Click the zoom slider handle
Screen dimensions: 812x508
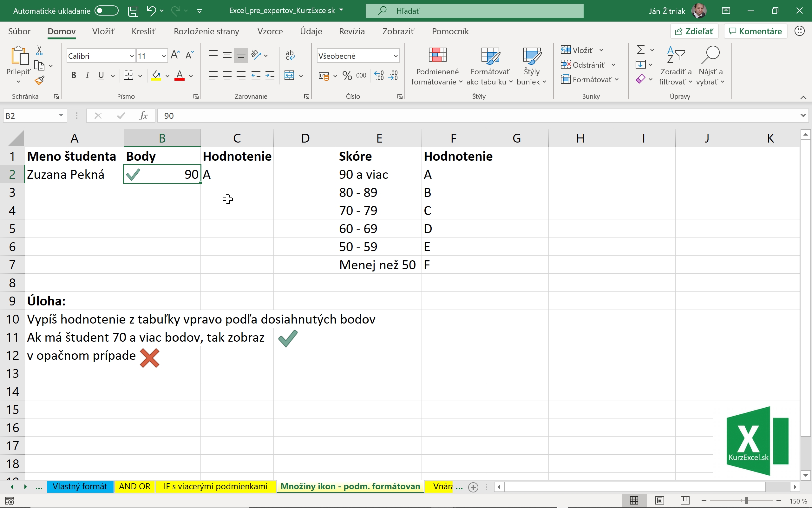[746, 501]
